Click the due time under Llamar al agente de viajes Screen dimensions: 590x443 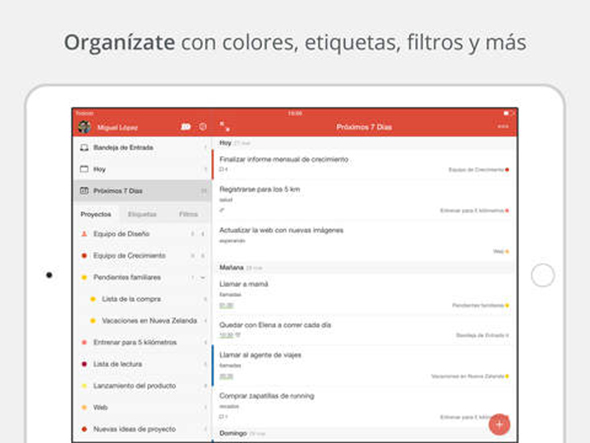tap(226, 376)
